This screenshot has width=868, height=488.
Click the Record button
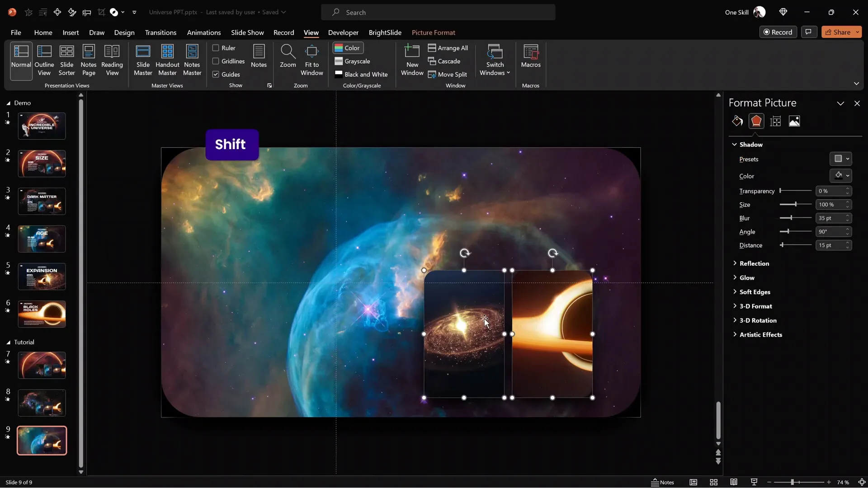[778, 32]
